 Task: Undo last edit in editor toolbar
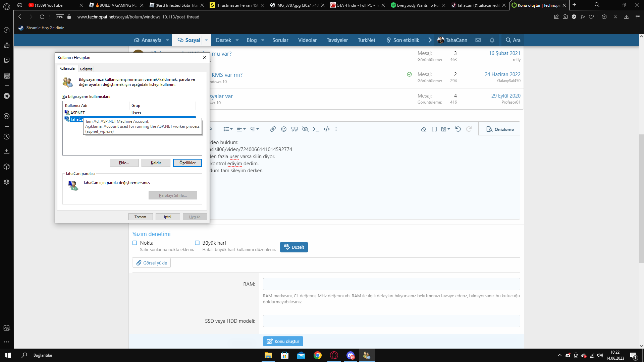[458, 129]
